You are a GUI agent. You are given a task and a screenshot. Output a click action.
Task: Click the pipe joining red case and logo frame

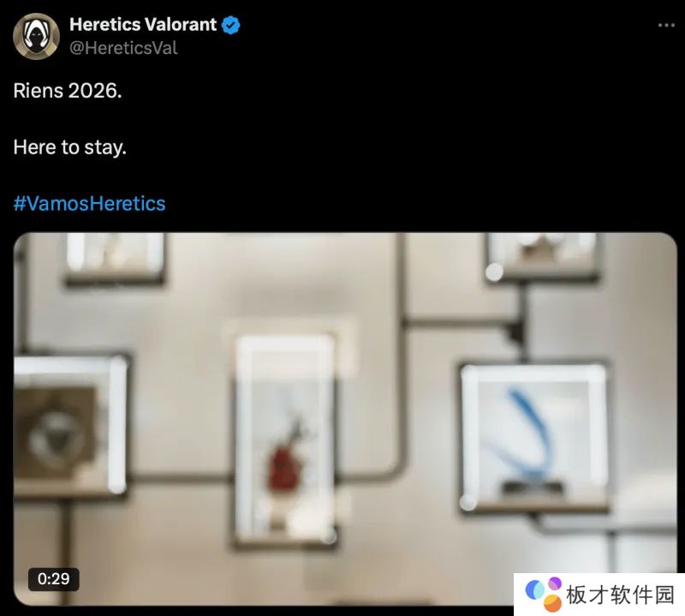point(181,478)
